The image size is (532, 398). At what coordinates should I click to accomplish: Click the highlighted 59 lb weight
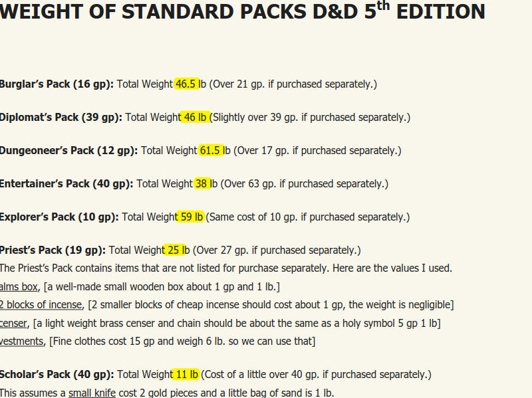pos(193,217)
